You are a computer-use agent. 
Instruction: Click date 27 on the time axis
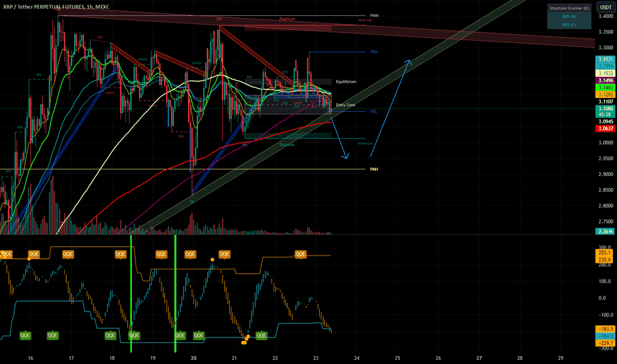click(479, 358)
